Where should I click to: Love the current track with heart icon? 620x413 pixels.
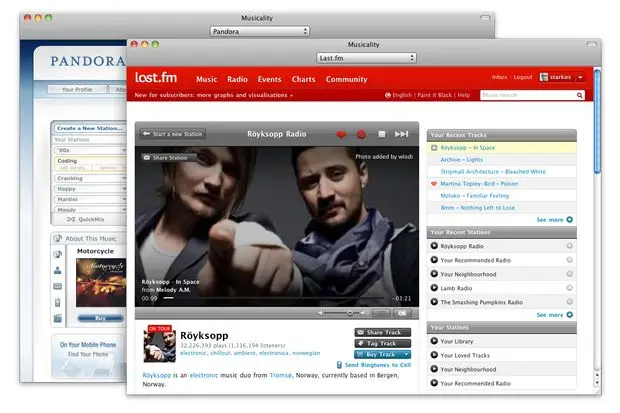tap(341, 135)
